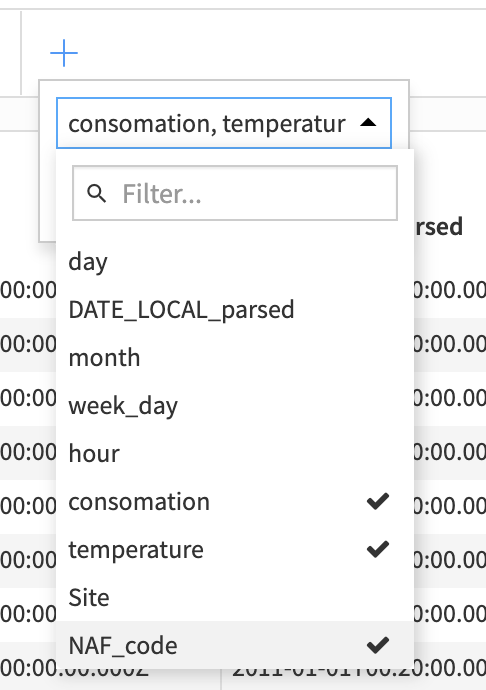The height and width of the screenshot is (690, 486).
Task: Choose 'month' from the column list
Action: pyautogui.click(x=235, y=357)
